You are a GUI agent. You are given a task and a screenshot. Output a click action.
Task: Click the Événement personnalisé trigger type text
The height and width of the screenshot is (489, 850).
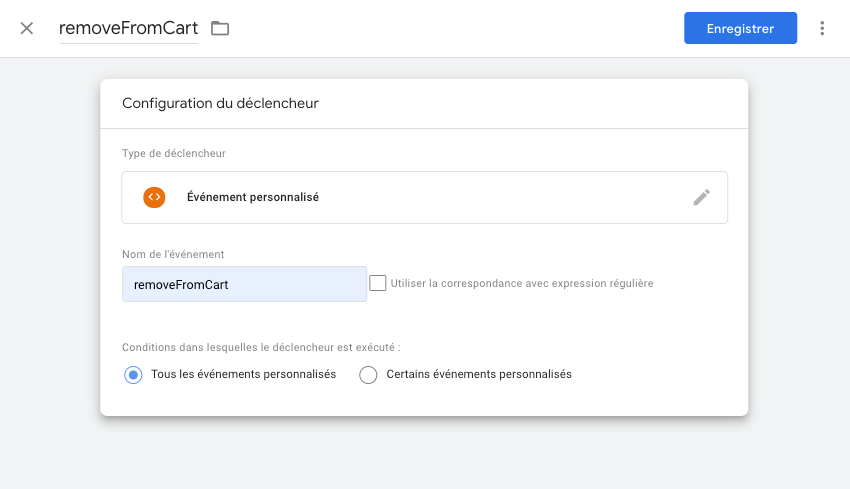coord(253,197)
